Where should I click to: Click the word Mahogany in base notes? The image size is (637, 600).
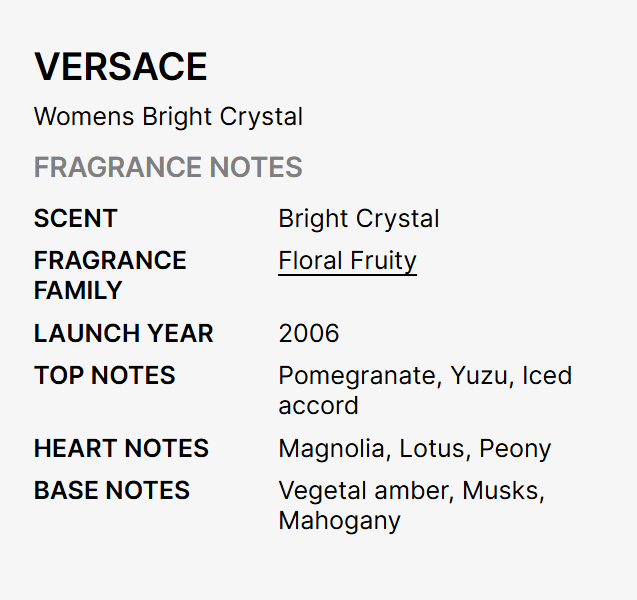coord(339,521)
